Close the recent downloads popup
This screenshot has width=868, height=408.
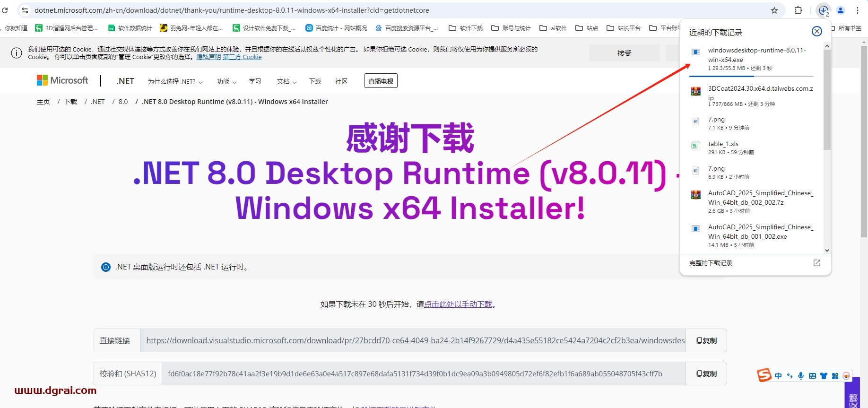point(817,31)
